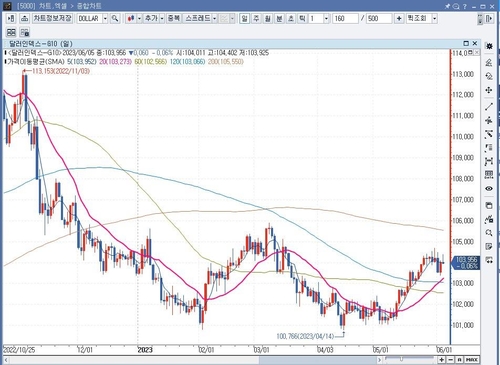Open the DOLLAR symbol dropdown arrow

click(x=105, y=18)
